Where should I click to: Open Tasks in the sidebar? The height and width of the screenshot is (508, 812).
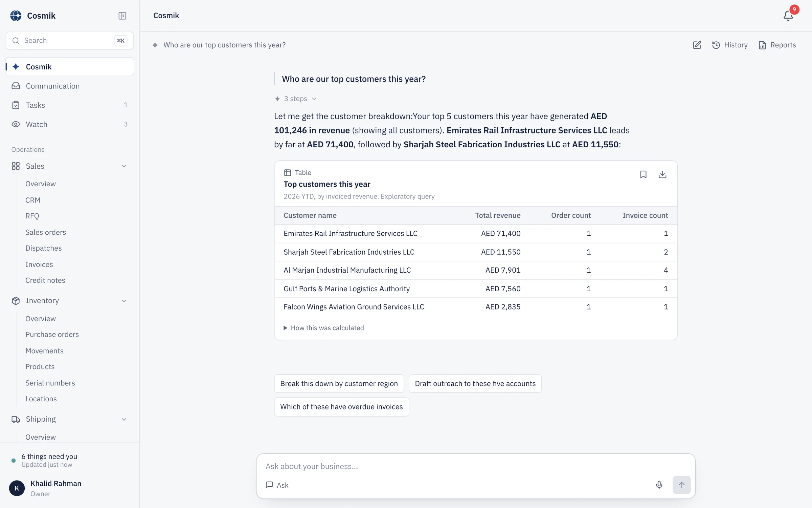(x=69, y=105)
